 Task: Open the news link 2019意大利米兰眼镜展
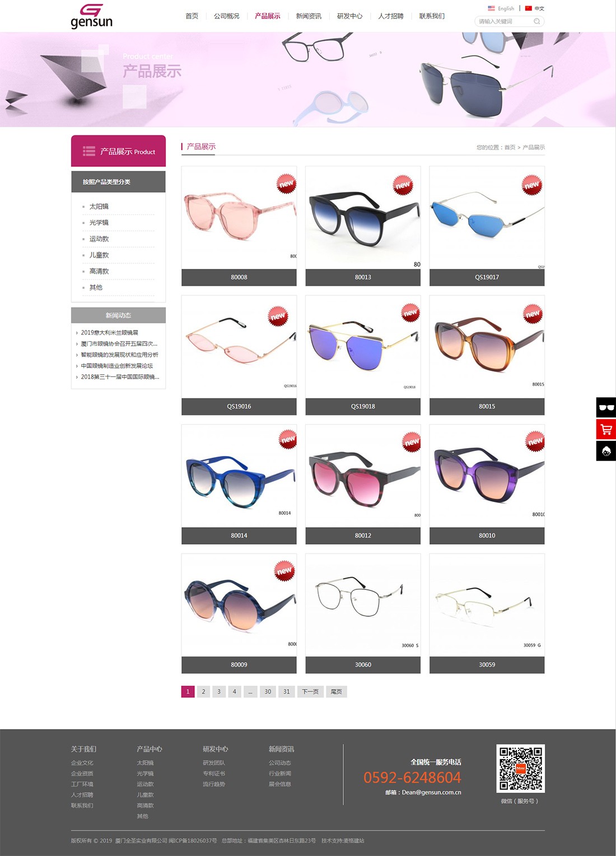[110, 333]
